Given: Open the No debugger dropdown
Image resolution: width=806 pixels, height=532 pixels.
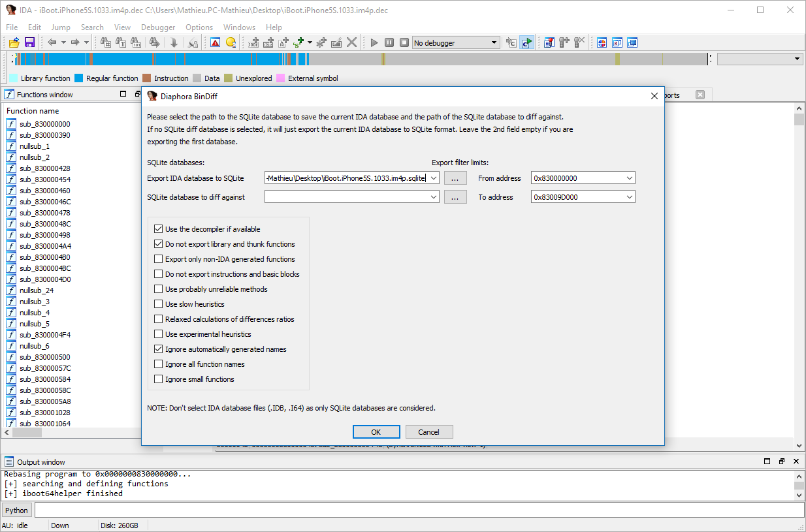Looking at the screenshot, I should click(x=494, y=43).
